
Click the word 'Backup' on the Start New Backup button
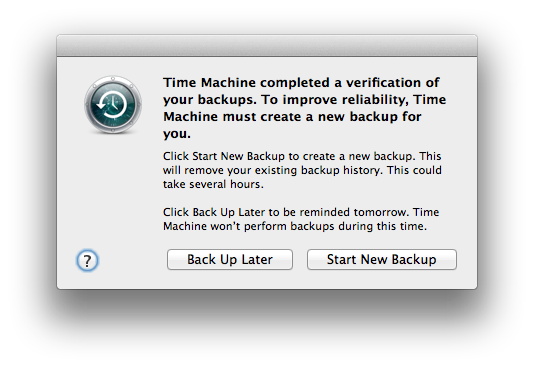coord(414,259)
